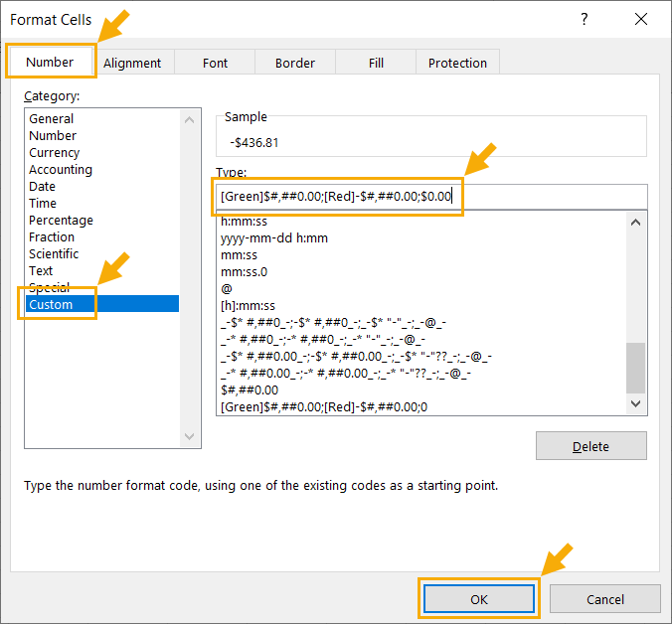672x624 pixels.
Task: Open the Font tab
Action: coord(215,63)
